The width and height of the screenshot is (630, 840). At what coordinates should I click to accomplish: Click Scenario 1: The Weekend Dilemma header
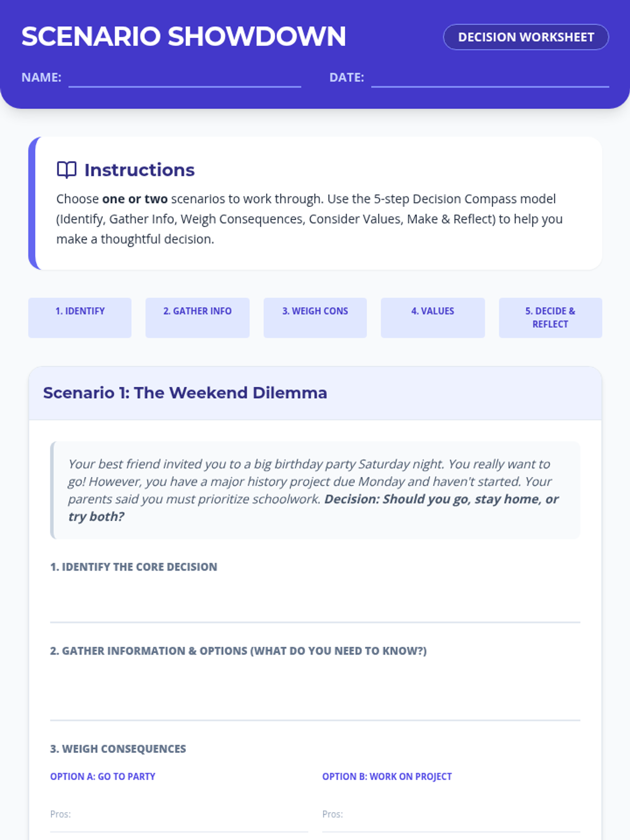[185, 393]
